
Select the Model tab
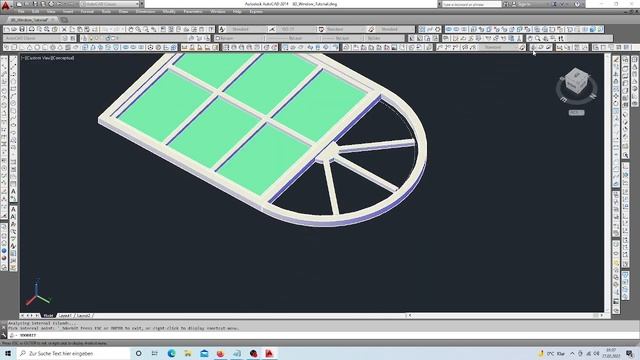pyautogui.click(x=48, y=316)
